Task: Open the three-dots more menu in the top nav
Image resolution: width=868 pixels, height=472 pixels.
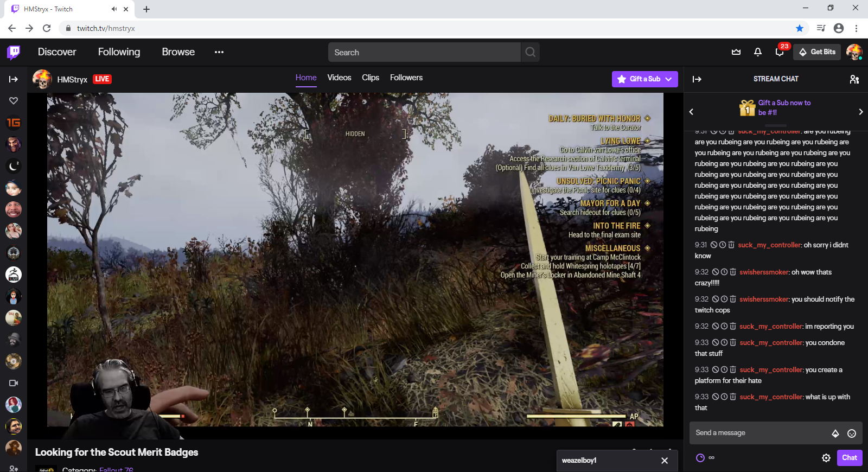Action: click(219, 52)
